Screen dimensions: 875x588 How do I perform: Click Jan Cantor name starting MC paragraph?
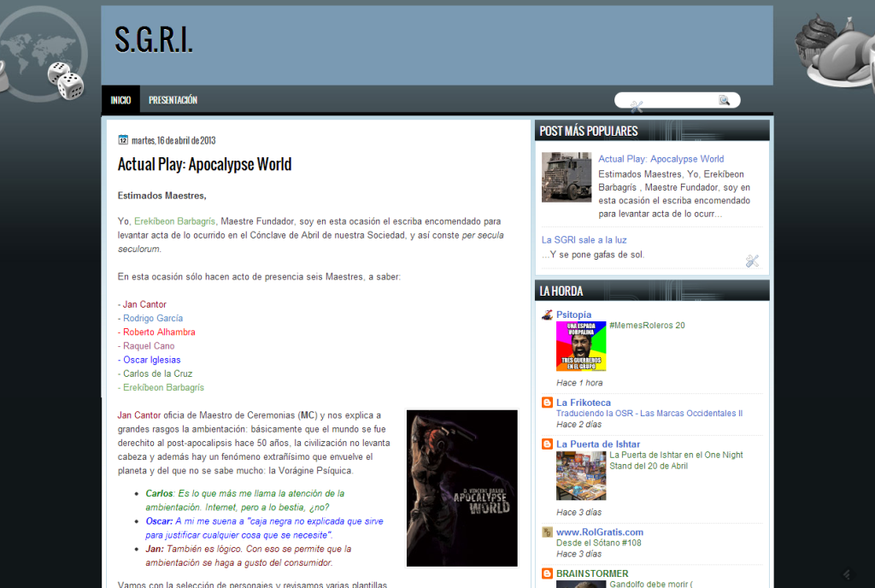[139, 415]
